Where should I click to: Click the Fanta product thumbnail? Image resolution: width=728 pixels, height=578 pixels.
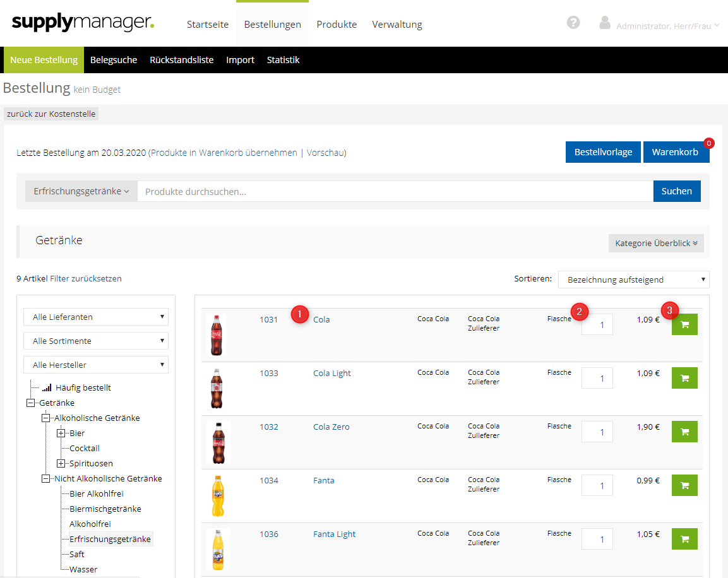pyautogui.click(x=218, y=496)
